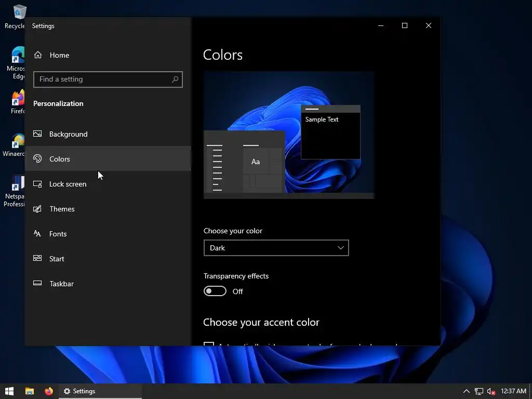
Task: Open Fonts settings page
Action: coord(108,234)
